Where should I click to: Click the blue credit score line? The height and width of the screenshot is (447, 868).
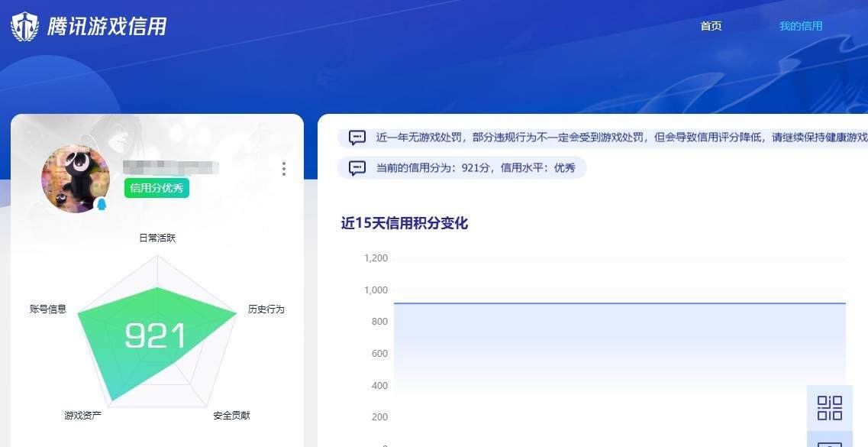pos(620,303)
